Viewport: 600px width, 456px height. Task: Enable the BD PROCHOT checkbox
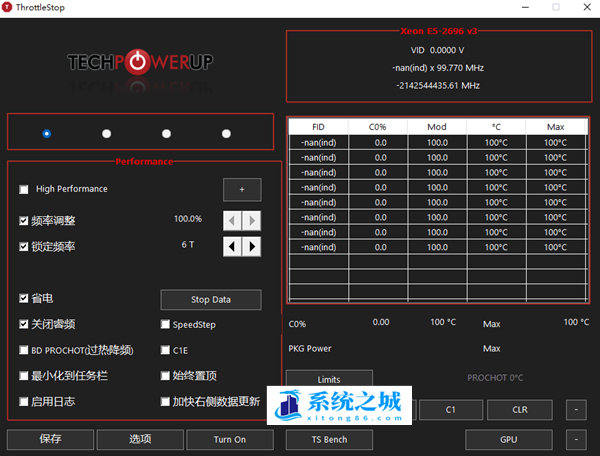(24, 350)
